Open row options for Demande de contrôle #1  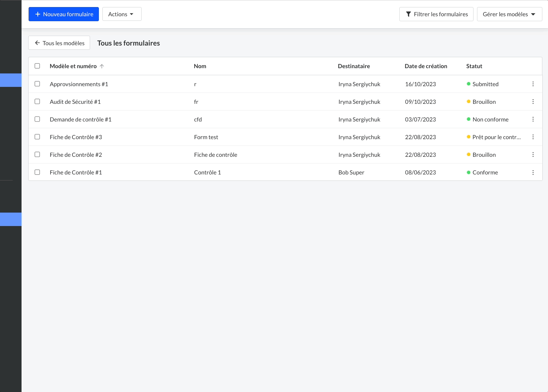[533, 119]
